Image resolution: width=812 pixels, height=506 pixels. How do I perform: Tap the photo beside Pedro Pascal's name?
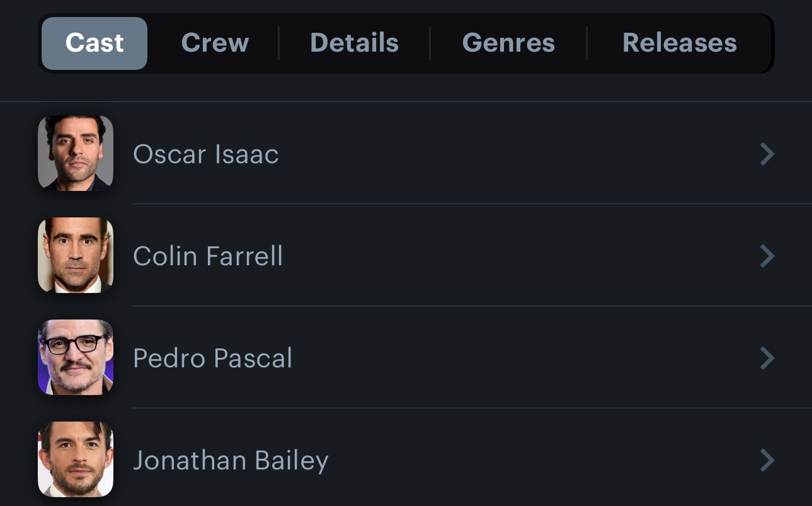pyautogui.click(x=76, y=357)
